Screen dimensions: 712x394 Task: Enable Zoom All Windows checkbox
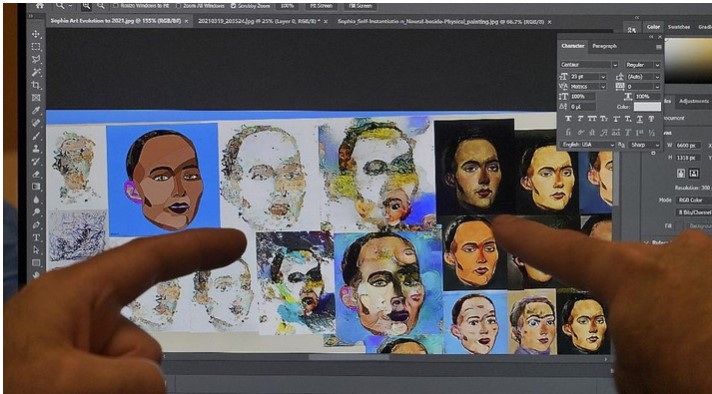[178, 6]
